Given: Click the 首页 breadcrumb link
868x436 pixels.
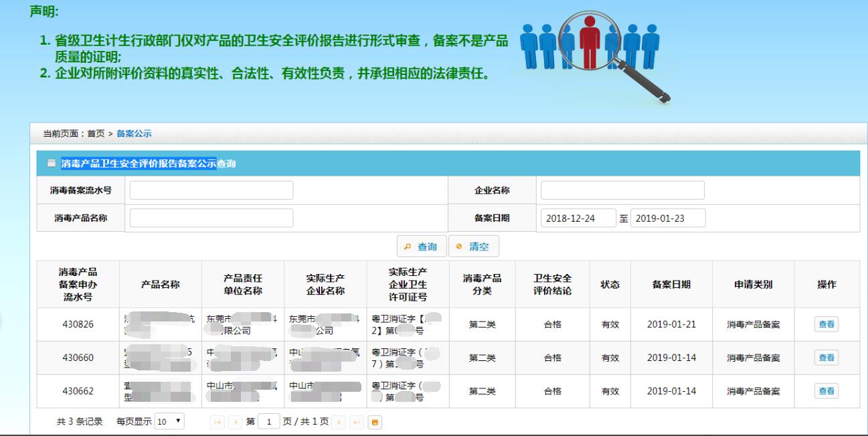Looking at the screenshot, I should [x=96, y=133].
